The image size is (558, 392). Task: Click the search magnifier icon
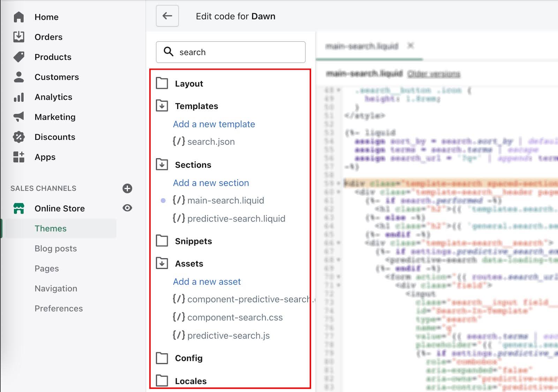[x=169, y=52]
